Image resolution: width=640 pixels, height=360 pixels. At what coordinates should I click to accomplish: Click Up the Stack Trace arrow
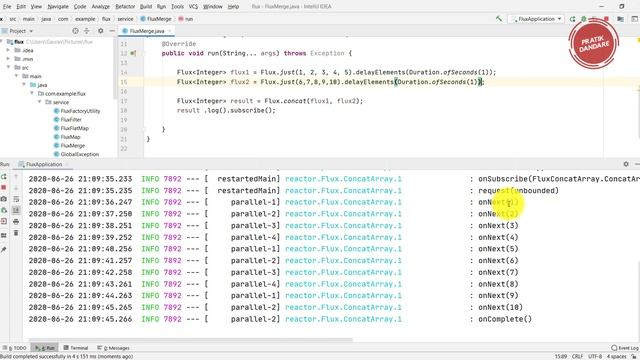pyautogui.click(x=16, y=177)
